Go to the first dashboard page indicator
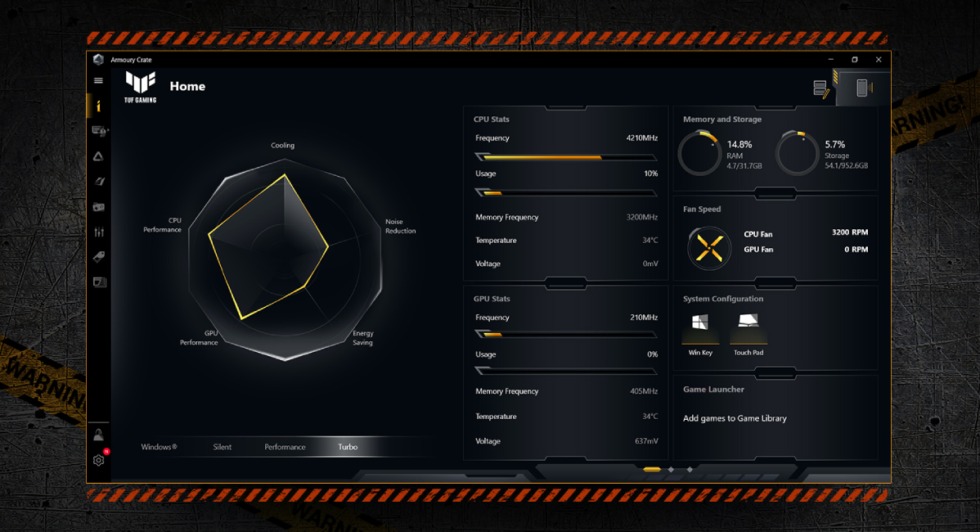This screenshot has height=532, width=980. (x=652, y=469)
